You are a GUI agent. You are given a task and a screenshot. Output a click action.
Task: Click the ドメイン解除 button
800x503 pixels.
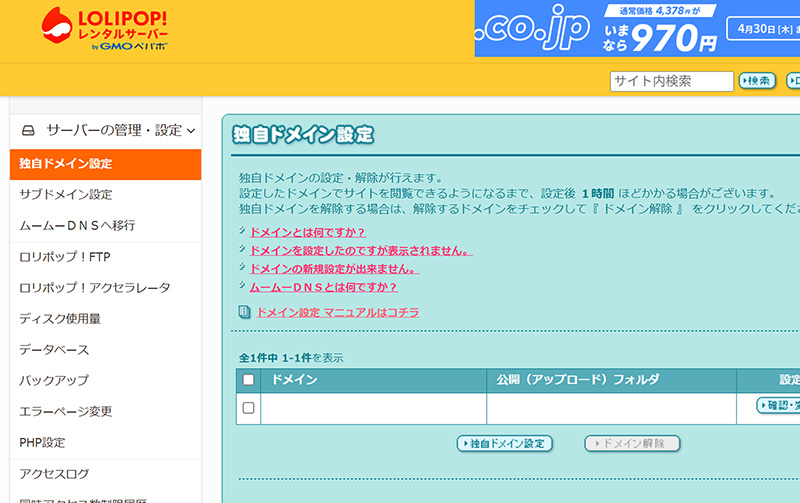[632, 443]
